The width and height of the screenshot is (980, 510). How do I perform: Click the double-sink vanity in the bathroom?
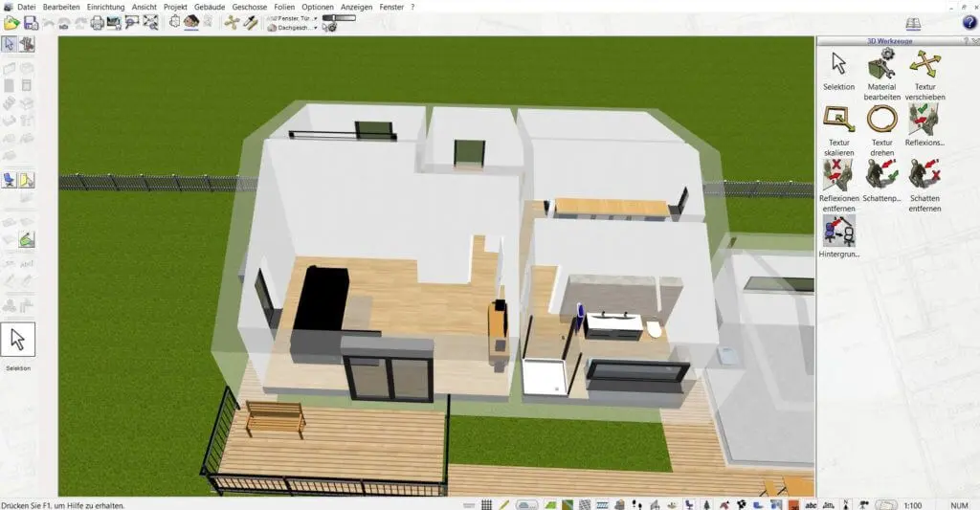pyautogui.click(x=613, y=325)
